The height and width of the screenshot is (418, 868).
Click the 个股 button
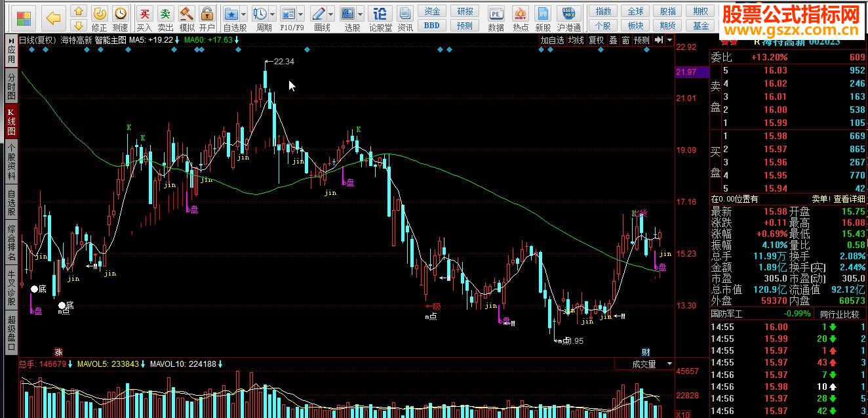point(603,25)
